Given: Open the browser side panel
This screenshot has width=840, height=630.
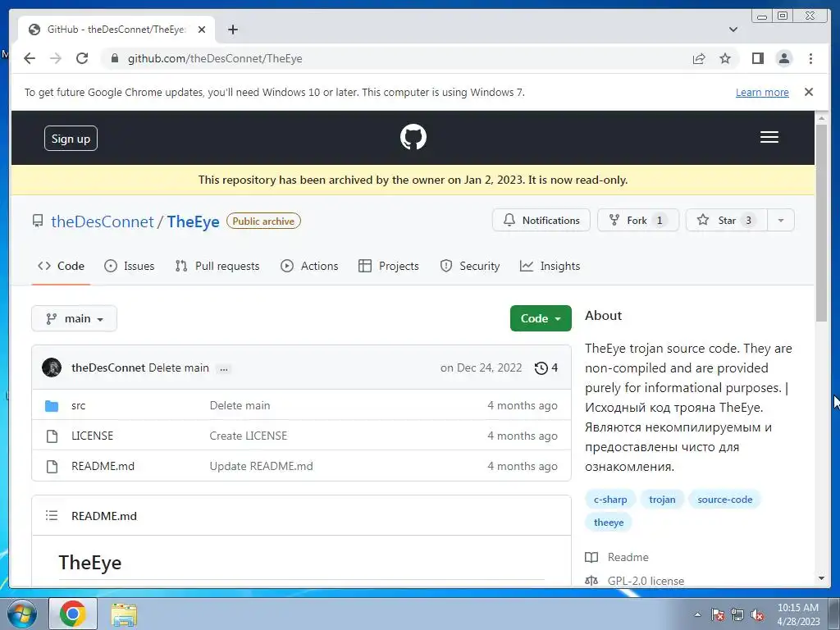Looking at the screenshot, I should pos(757,58).
